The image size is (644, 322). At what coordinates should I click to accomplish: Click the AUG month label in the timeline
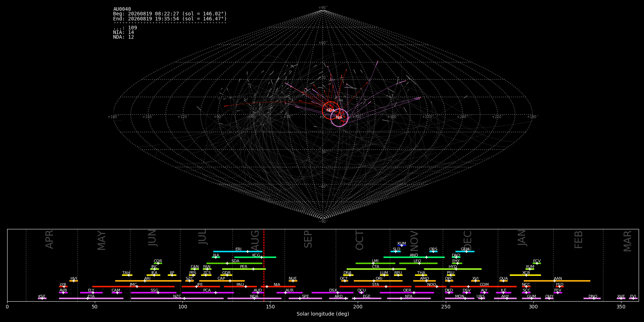tap(255, 240)
